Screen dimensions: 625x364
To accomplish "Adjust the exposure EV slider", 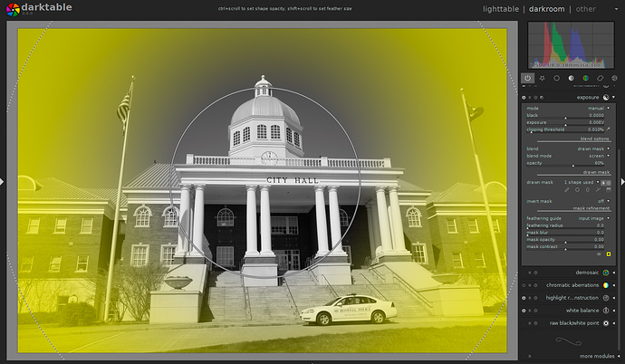I will 565,122.
